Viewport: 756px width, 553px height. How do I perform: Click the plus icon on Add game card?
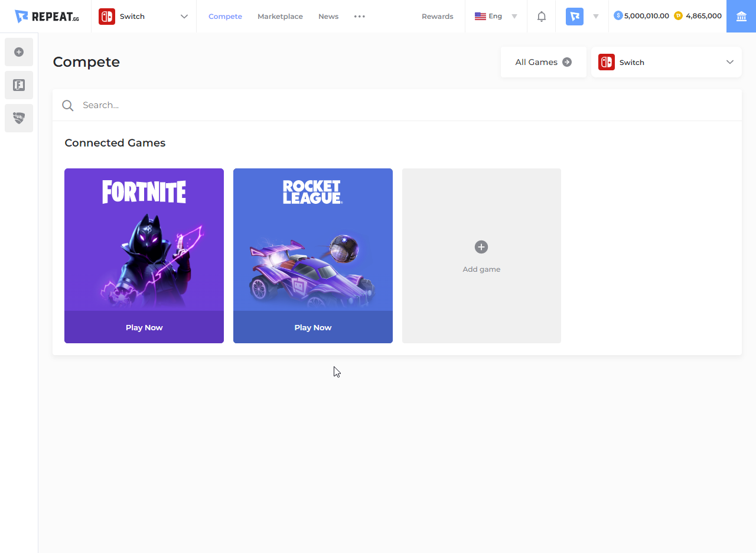481,247
